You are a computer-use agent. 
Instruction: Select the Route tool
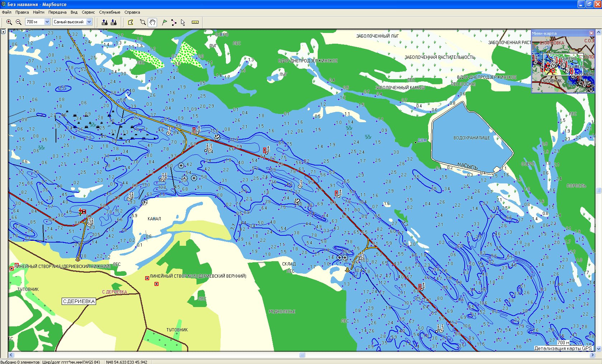pyautogui.click(x=174, y=22)
